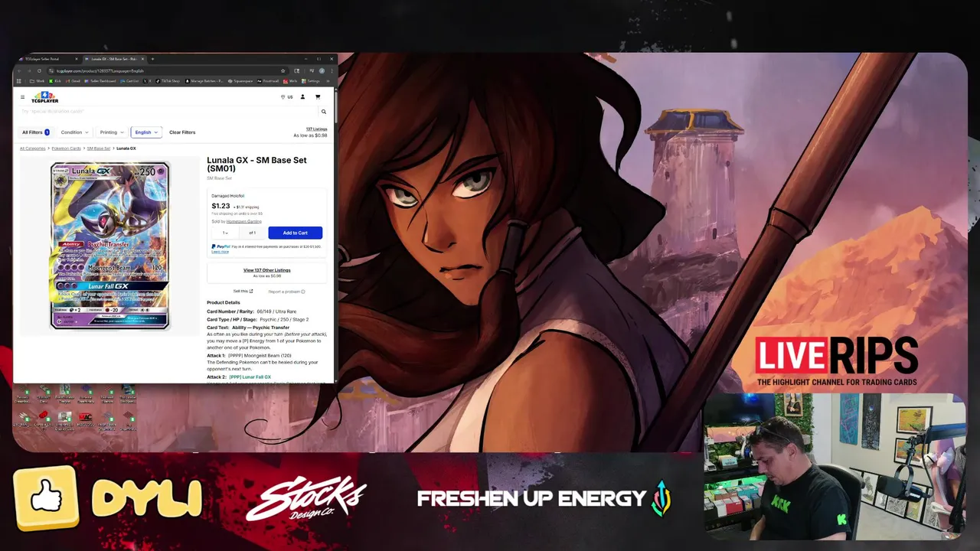Image resolution: width=980 pixels, height=551 pixels.
Task: Click the TCGplayer logo
Action: (45, 97)
